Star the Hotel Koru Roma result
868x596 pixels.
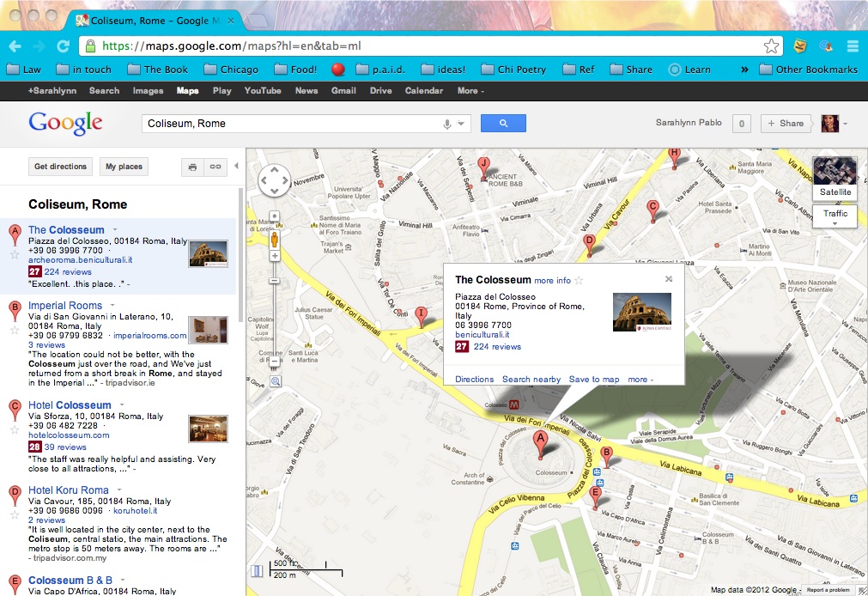(15, 515)
